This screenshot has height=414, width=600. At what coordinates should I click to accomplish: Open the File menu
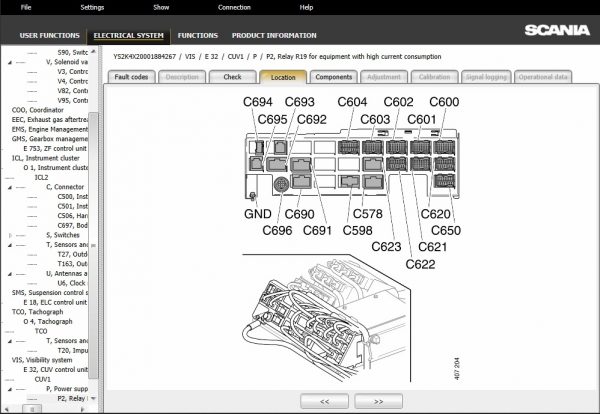(26, 7)
